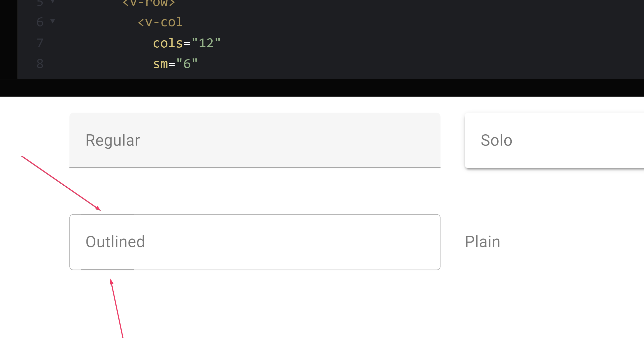Click line number 5 in the gutter
This screenshot has width=644, height=338.
[x=40, y=3]
